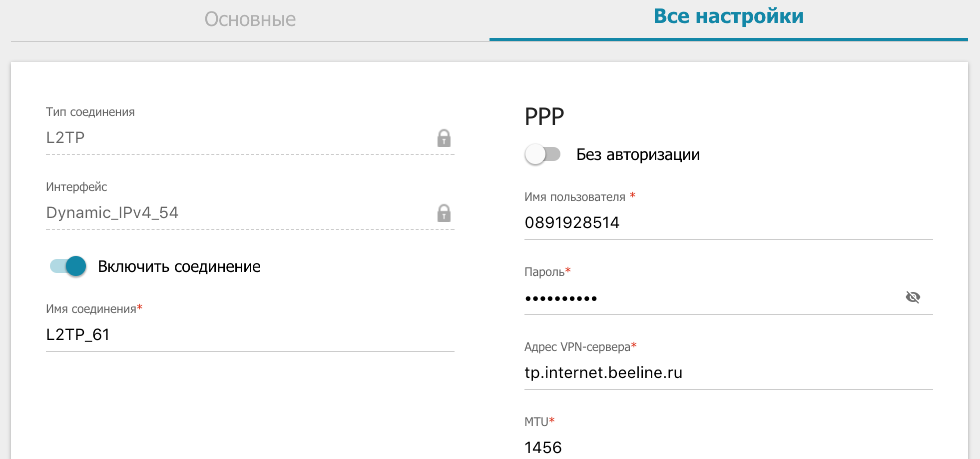
Task: Click the Имя соединения field containing L2TP_61
Action: [x=250, y=334]
